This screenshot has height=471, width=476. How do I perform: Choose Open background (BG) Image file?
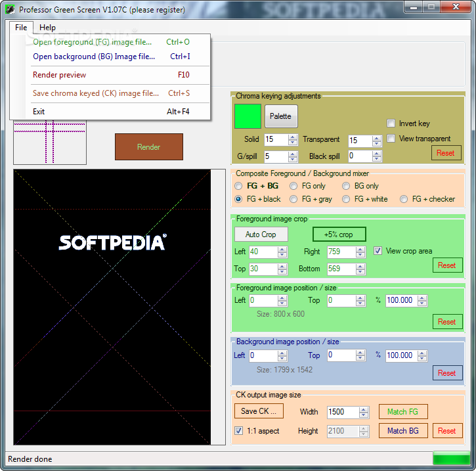(111, 56)
